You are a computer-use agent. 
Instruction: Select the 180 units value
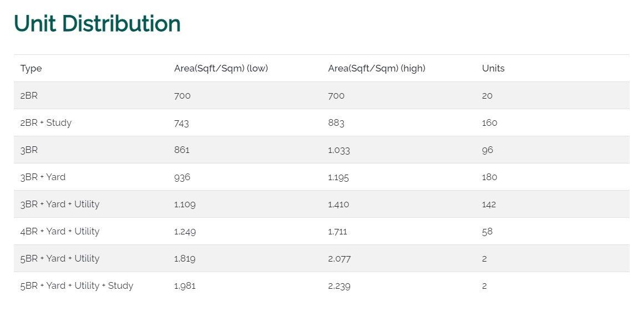(489, 177)
